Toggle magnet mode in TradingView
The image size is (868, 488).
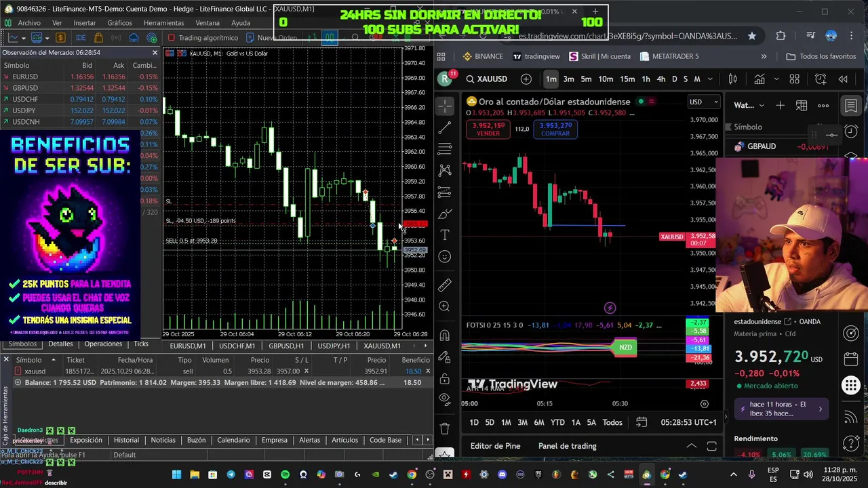(445, 335)
